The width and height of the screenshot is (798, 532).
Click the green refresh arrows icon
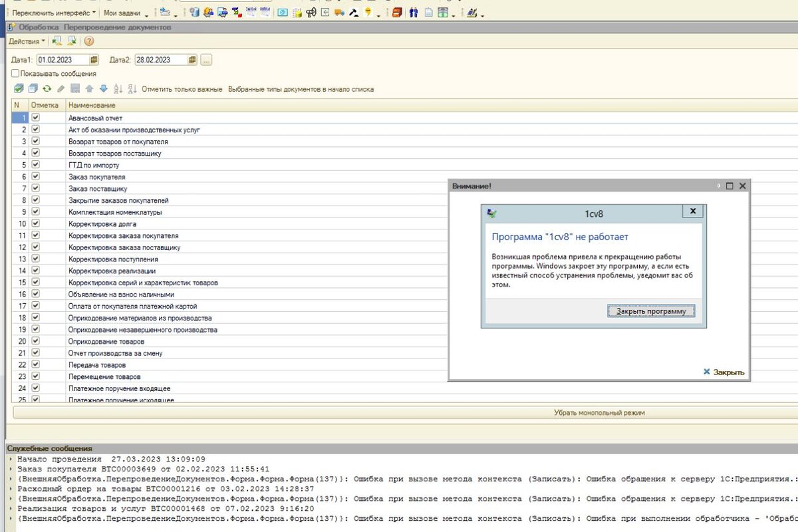pos(47,89)
